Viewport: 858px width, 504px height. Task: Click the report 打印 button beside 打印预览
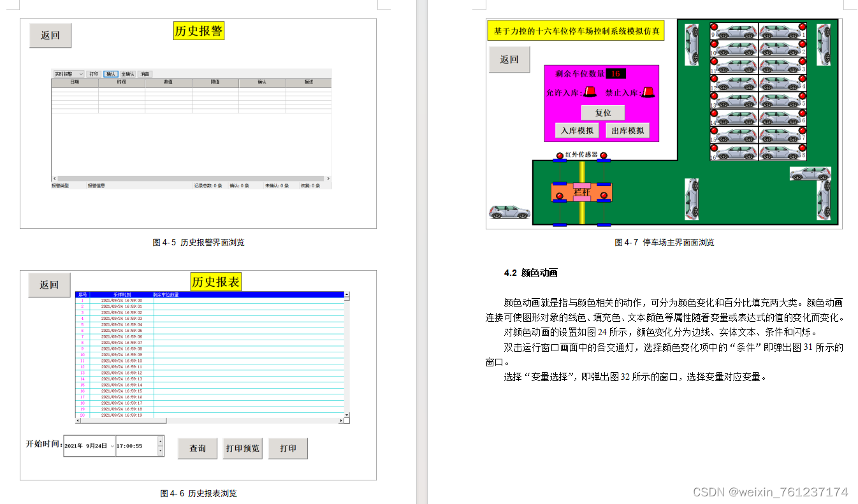tap(288, 448)
